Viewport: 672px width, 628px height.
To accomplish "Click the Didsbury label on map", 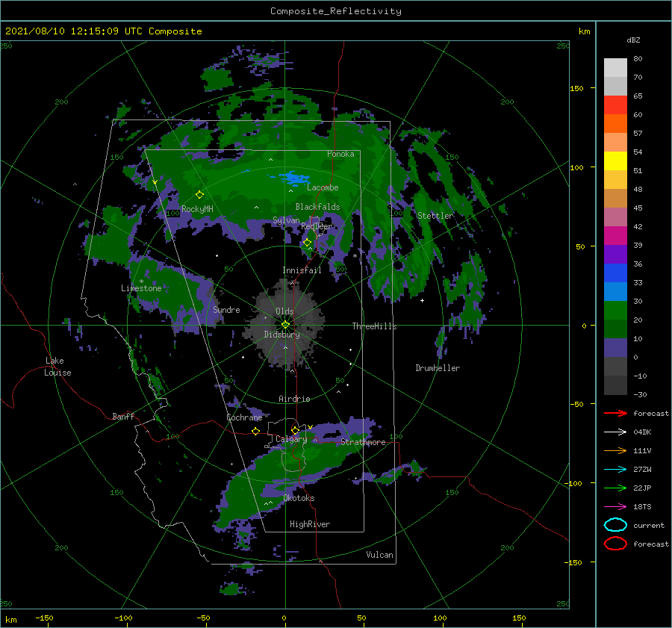I will (x=281, y=335).
